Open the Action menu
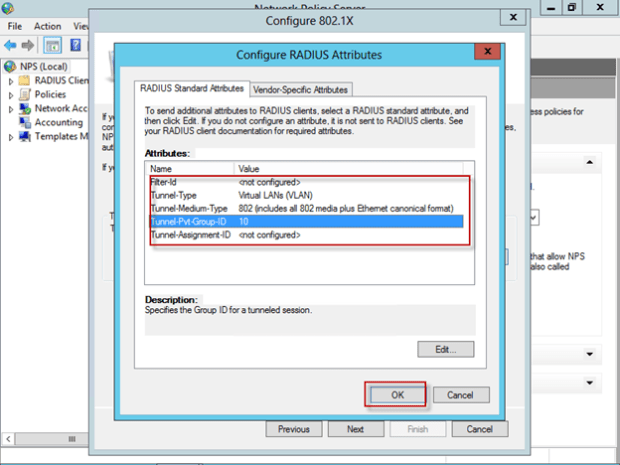This screenshot has width=620, height=465. (x=47, y=26)
